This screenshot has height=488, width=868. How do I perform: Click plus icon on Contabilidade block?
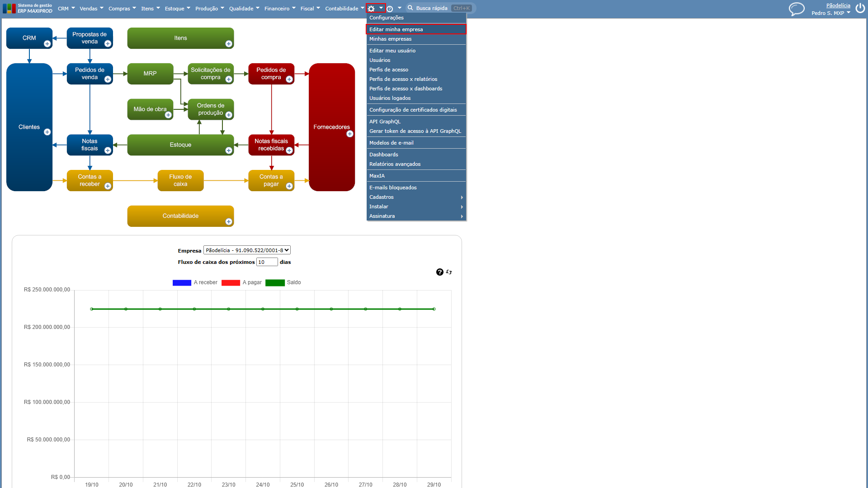click(x=229, y=221)
